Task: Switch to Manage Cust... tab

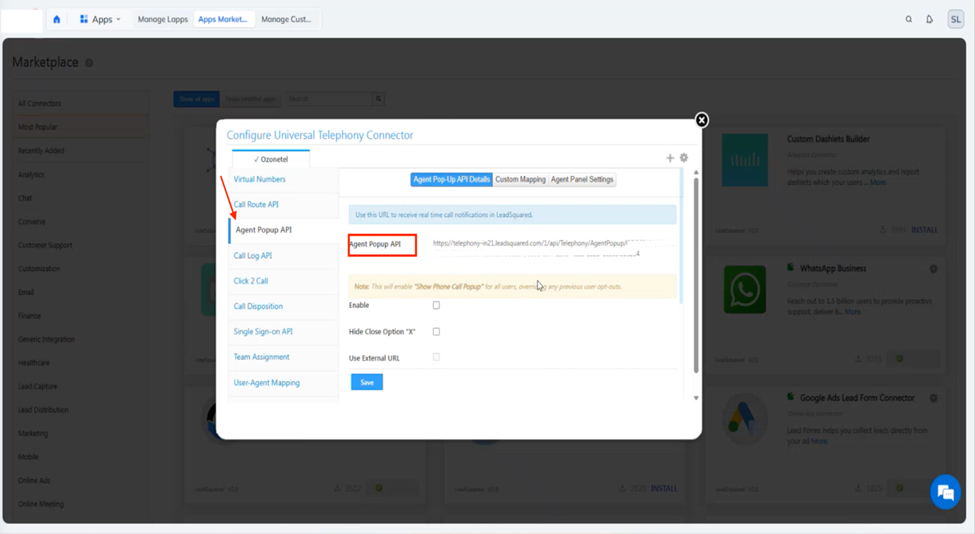Action: [286, 19]
